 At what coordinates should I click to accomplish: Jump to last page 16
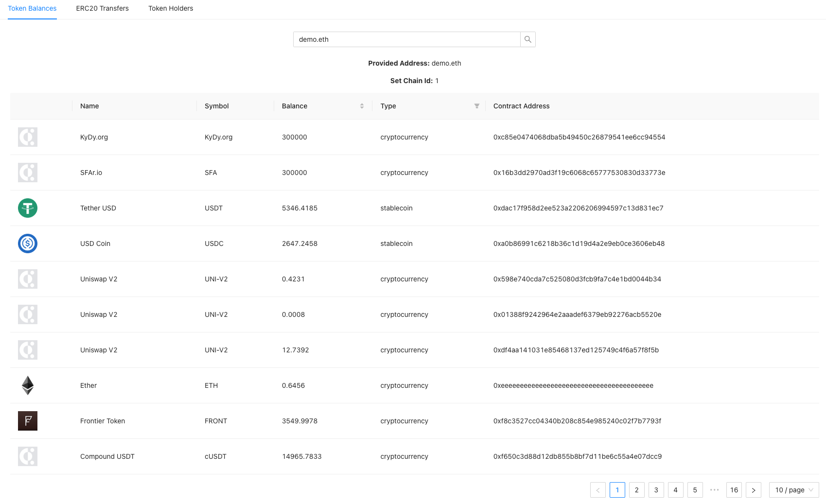tap(734, 490)
